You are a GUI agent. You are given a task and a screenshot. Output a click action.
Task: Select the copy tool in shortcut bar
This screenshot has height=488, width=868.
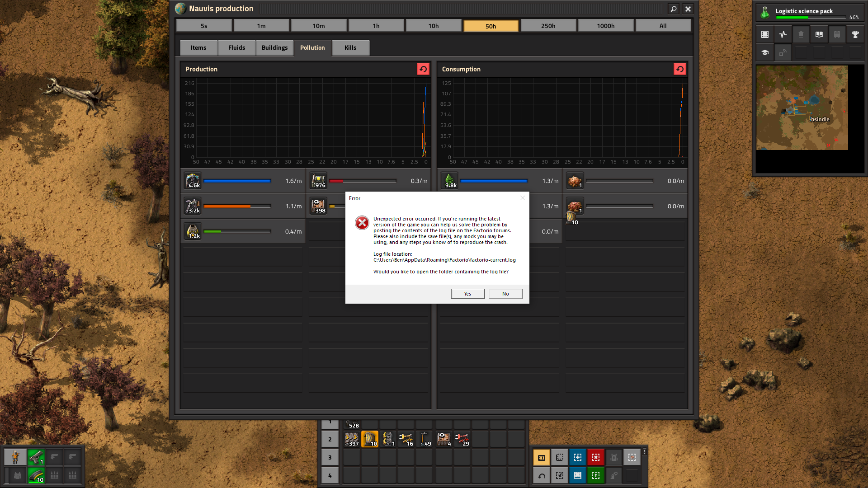coord(560,457)
